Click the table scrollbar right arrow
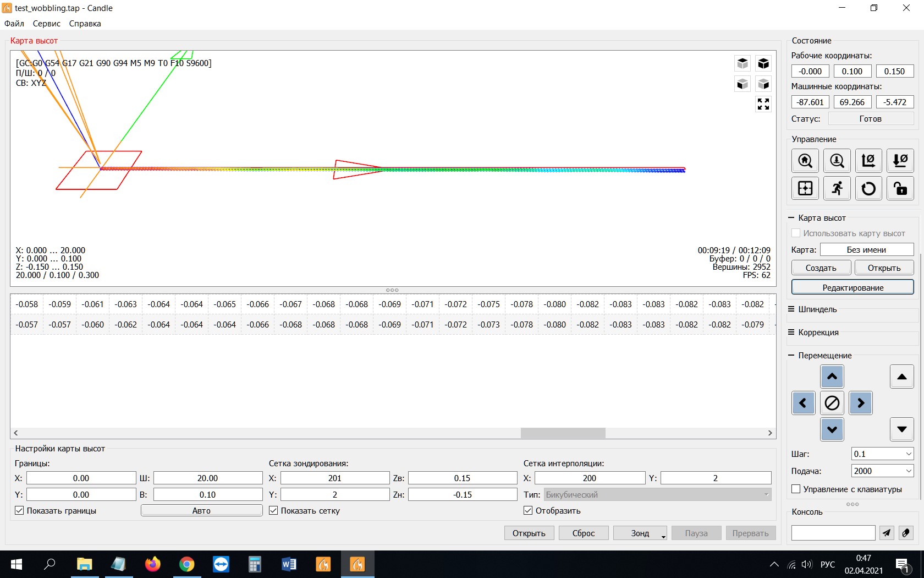 coord(770,433)
